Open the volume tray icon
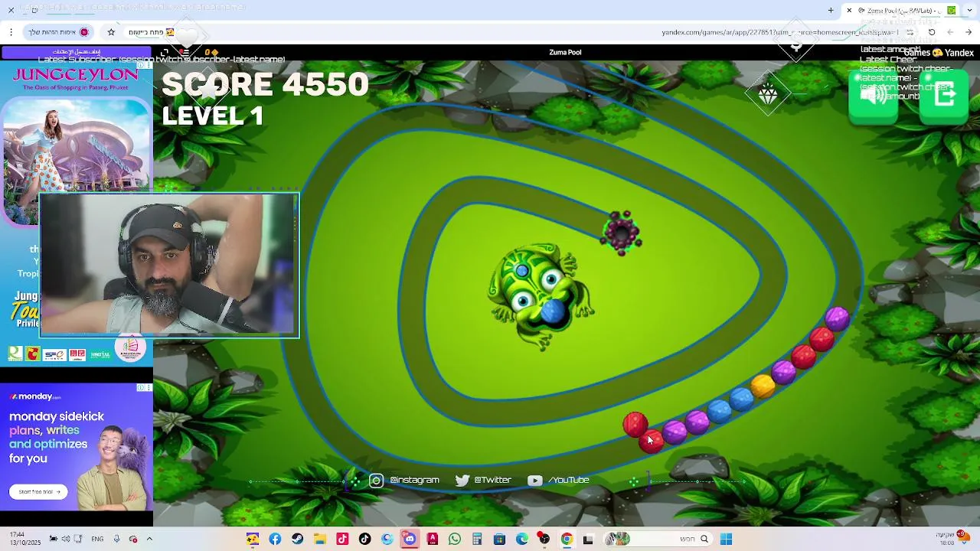 (x=65, y=539)
